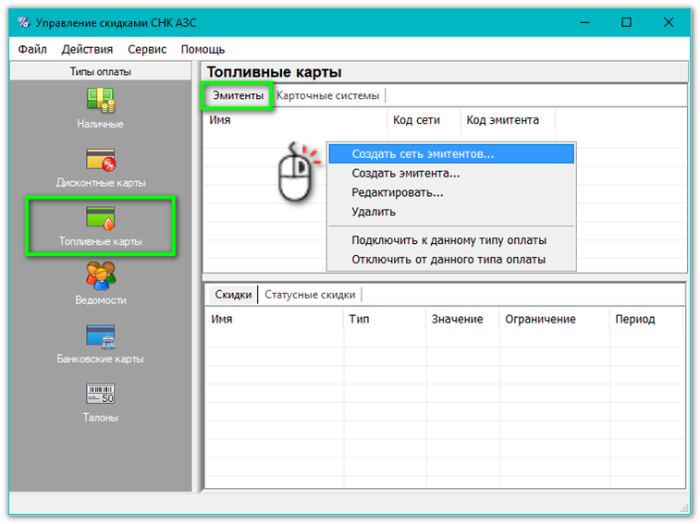Choose Создать эмитента in the context menu
The width and height of the screenshot is (700, 524).
(405, 173)
